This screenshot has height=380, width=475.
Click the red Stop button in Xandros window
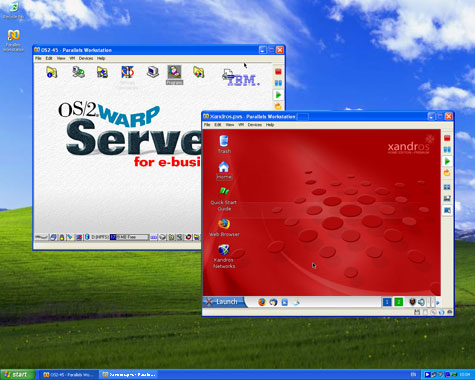point(447,138)
